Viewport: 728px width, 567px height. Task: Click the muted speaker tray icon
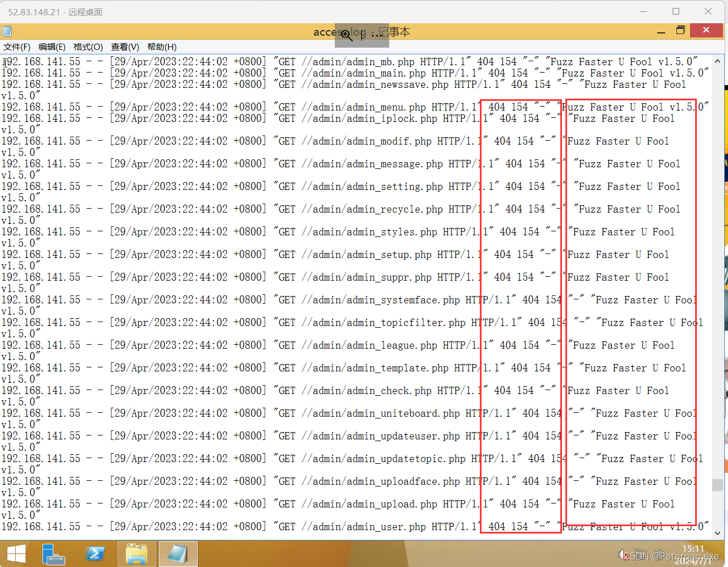(623, 555)
